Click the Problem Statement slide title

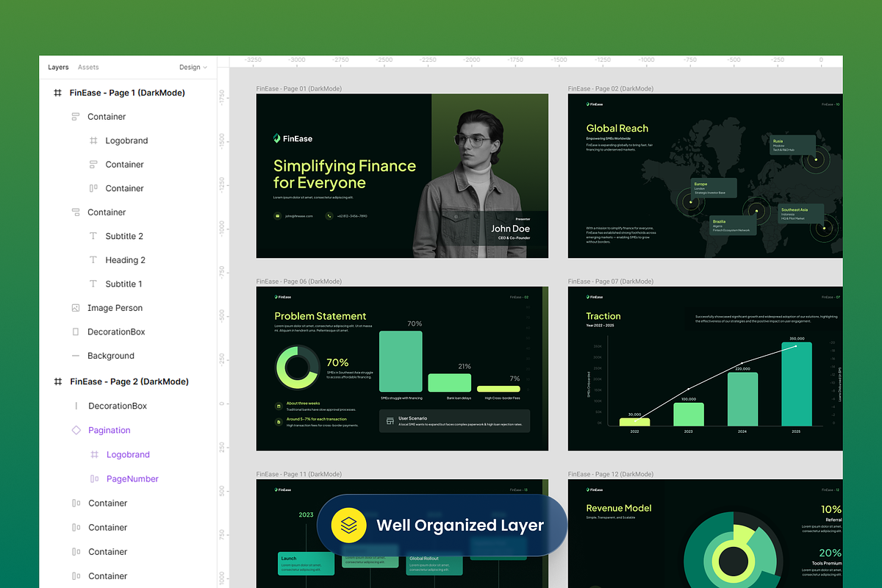point(320,316)
